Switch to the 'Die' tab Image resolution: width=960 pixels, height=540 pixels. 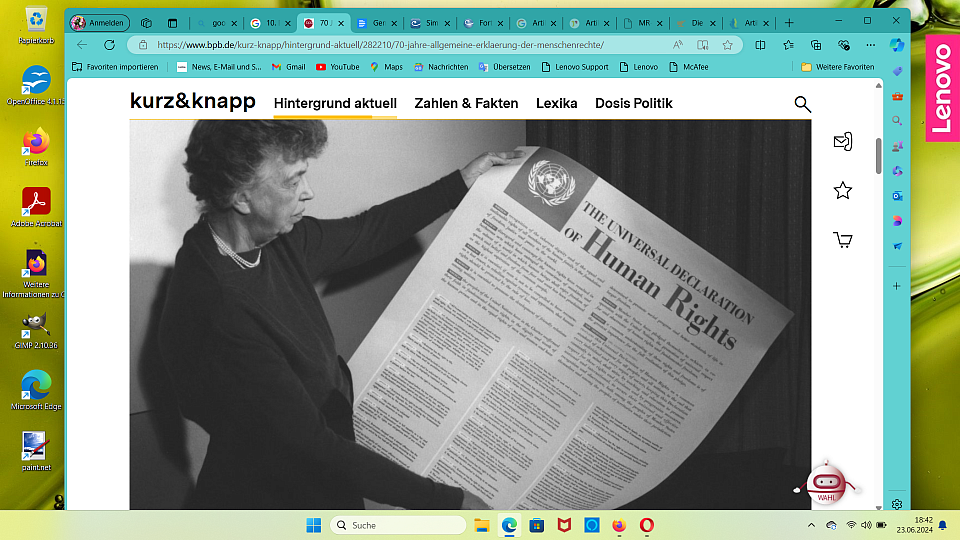point(696,23)
